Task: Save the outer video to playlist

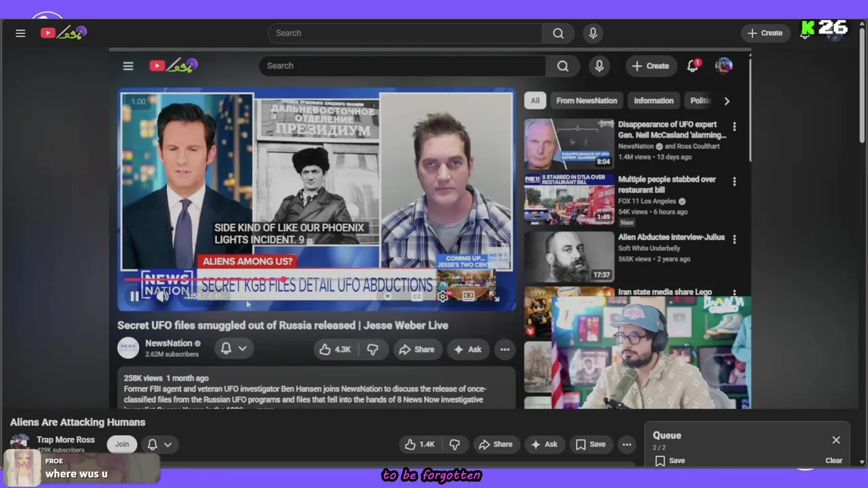Action: 590,444
